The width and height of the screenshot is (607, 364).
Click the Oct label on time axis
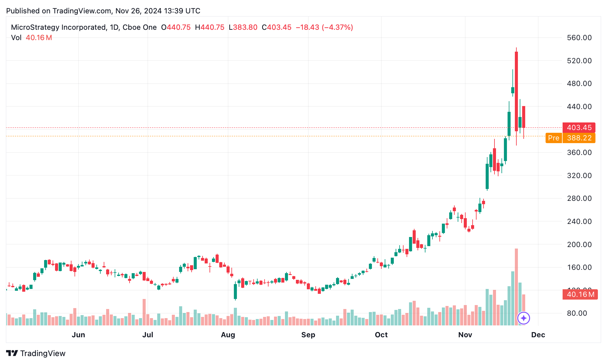click(381, 335)
